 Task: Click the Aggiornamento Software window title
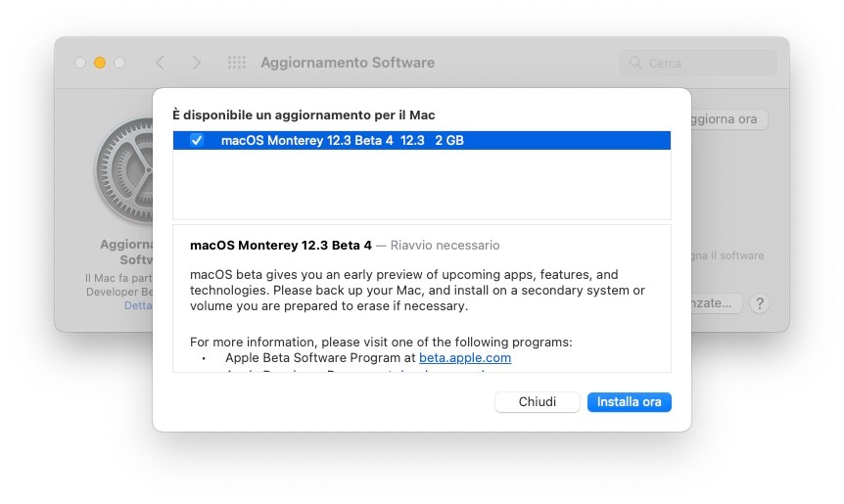click(348, 63)
